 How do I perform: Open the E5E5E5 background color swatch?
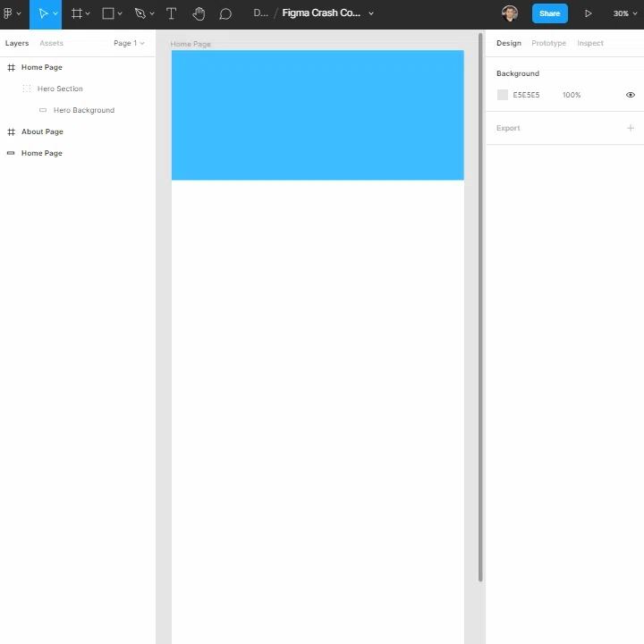503,95
